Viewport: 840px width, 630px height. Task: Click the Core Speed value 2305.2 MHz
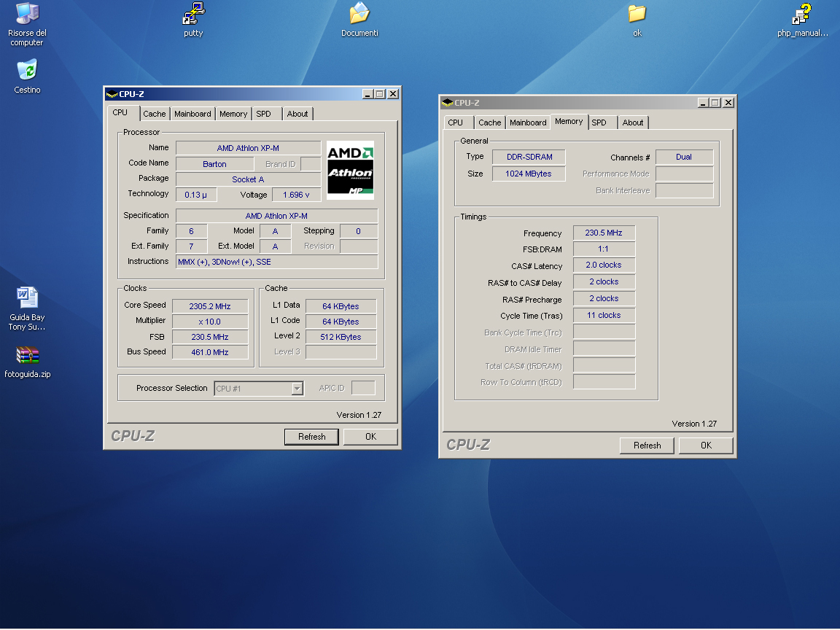210,306
